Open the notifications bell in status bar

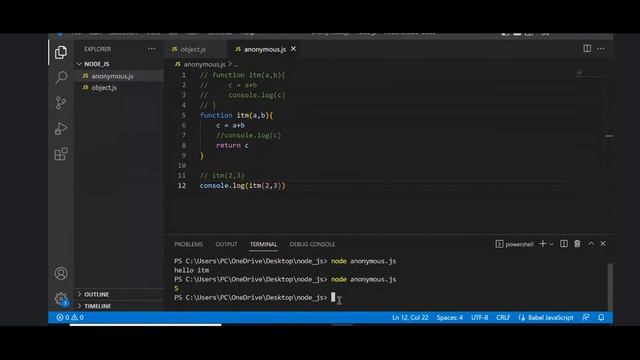click(x=601, y=317)
